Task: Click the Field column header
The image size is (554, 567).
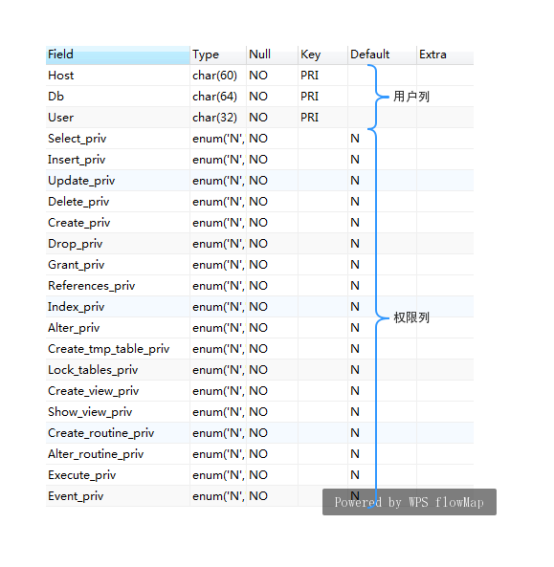Action: pyautogui.click(x=118, y=55)
